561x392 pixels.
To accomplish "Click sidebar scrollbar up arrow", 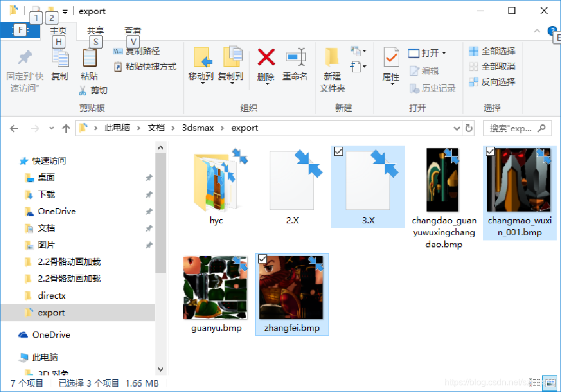I will click(161, 147).
